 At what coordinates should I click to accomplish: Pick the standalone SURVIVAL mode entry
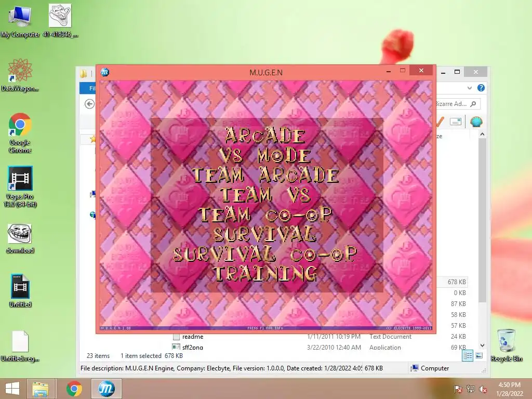[x=265, y=234]
